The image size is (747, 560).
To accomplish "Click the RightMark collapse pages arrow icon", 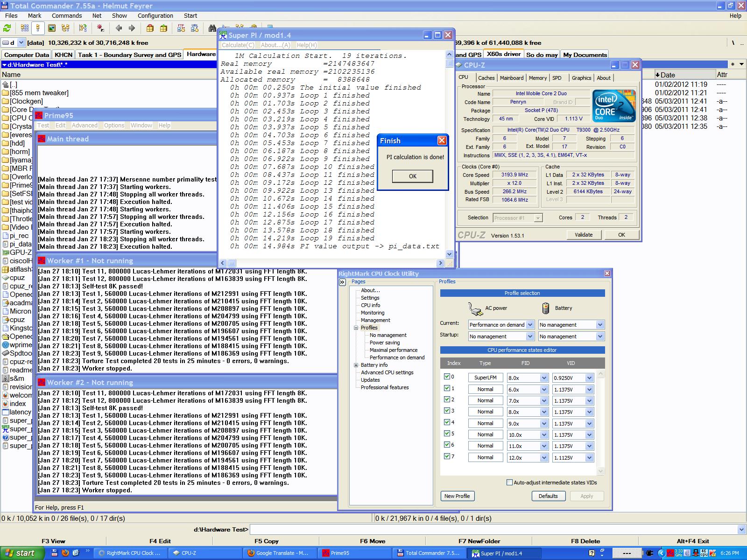I will 342,282.
